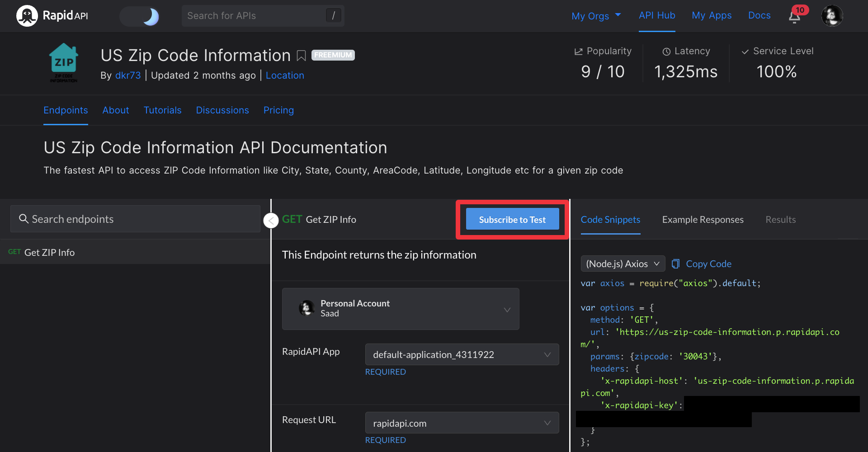Collapse the endpoints sidebar arrow

271,221
